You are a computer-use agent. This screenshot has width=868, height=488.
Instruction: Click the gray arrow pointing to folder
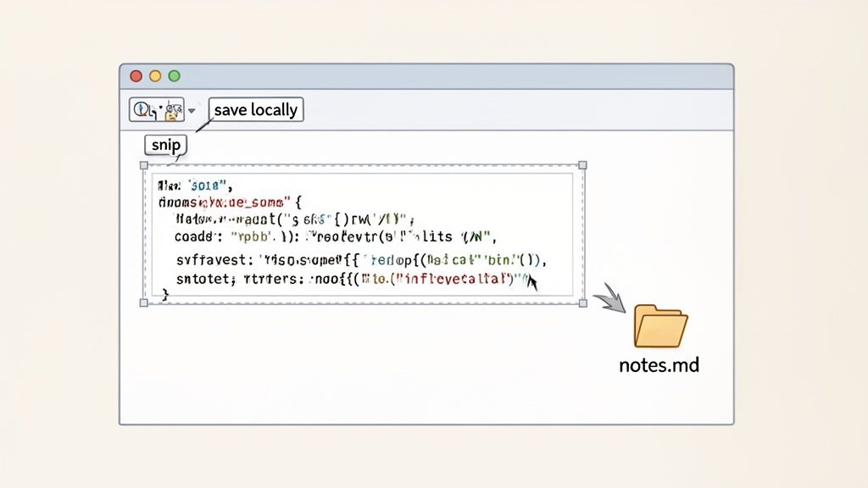(608, 301)
